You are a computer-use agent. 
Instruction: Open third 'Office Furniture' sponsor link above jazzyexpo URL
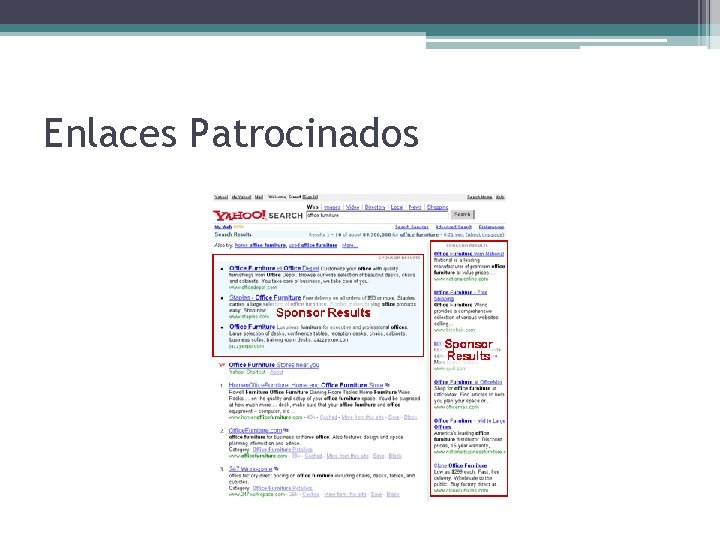pos(252,327)
